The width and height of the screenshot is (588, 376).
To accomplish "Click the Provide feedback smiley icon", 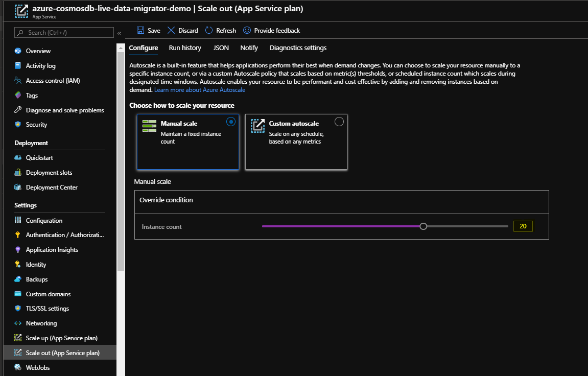I will click(247, 30).
